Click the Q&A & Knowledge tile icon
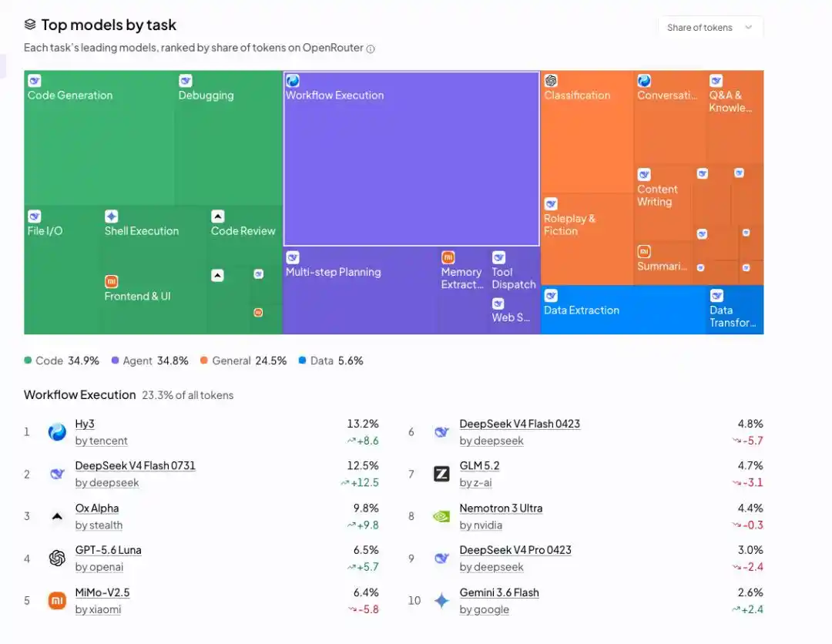832x644 pixels. click(x=716, y=81)
